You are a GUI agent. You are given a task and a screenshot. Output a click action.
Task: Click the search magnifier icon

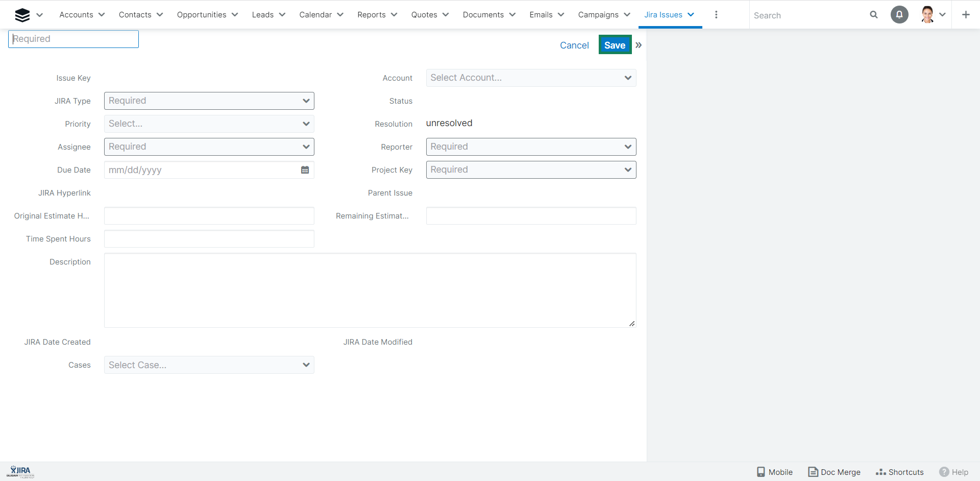coord(873,15)
